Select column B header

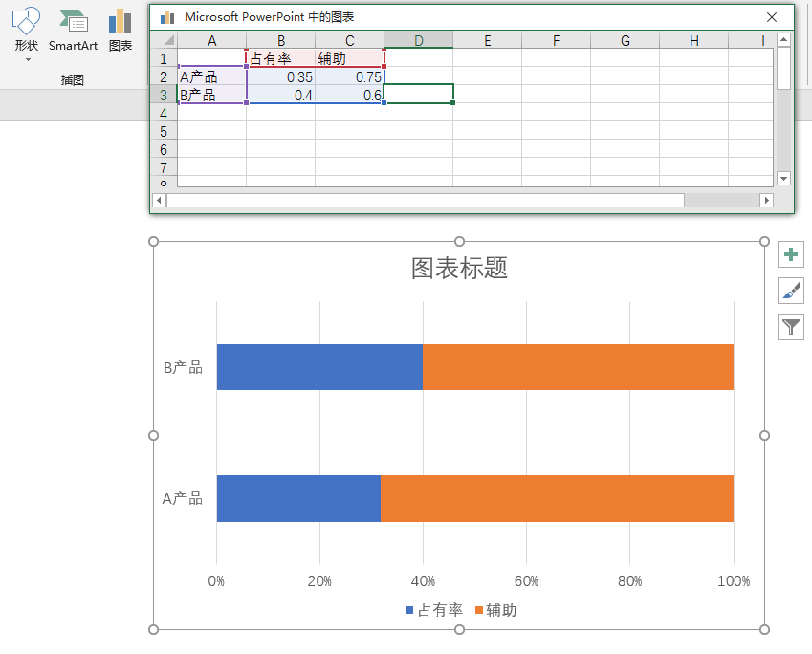[280, 40]
